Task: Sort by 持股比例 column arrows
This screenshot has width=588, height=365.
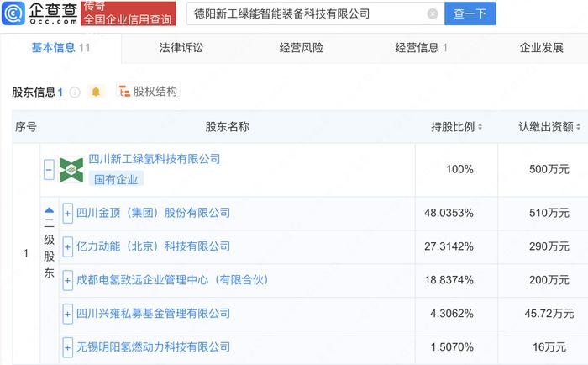Action: point(480,127)
